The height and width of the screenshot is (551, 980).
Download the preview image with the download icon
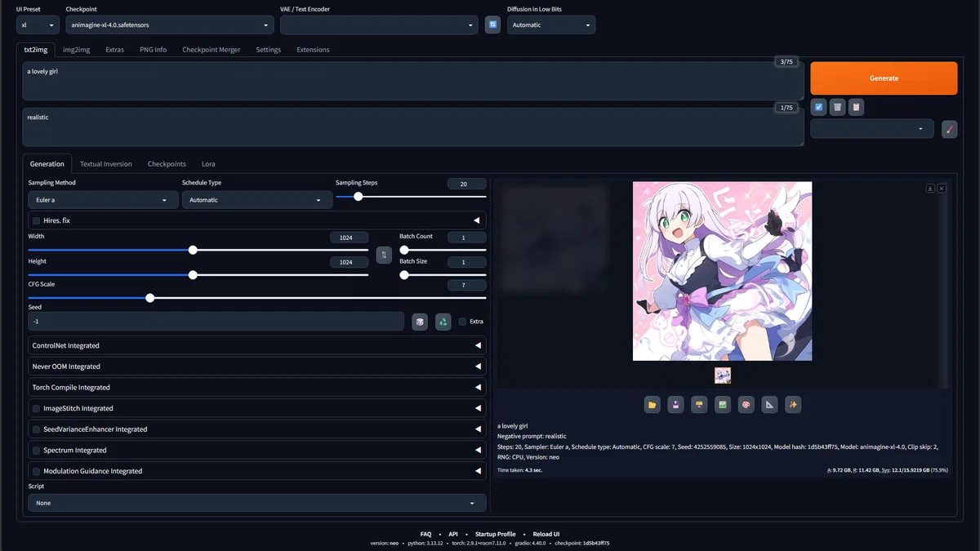930,188
